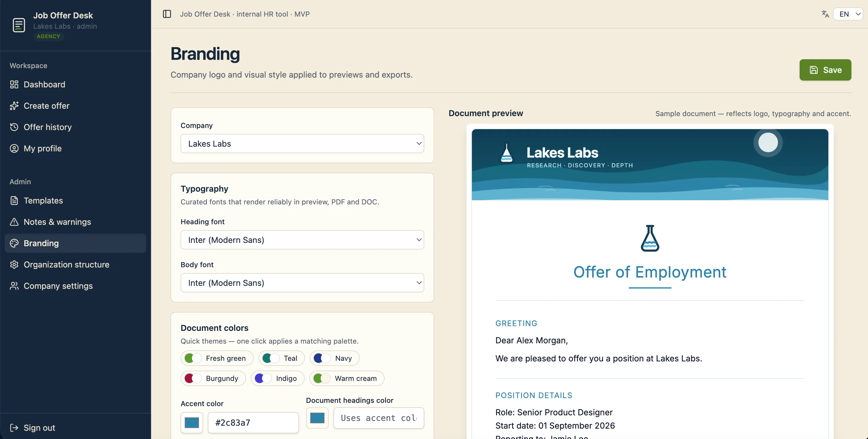
Task: Click the Organization structure gear icon
Action: click(x=14, y=265)
